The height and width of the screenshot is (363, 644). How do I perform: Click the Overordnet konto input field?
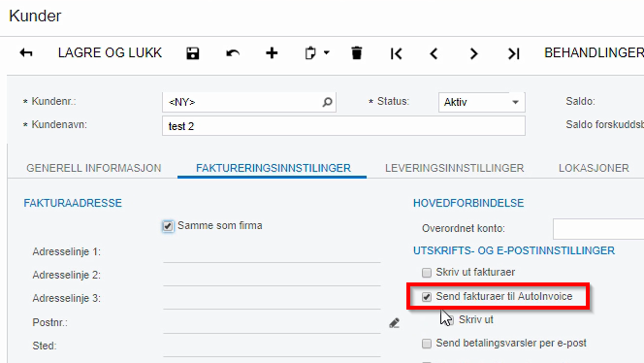(x=598, y=229)
